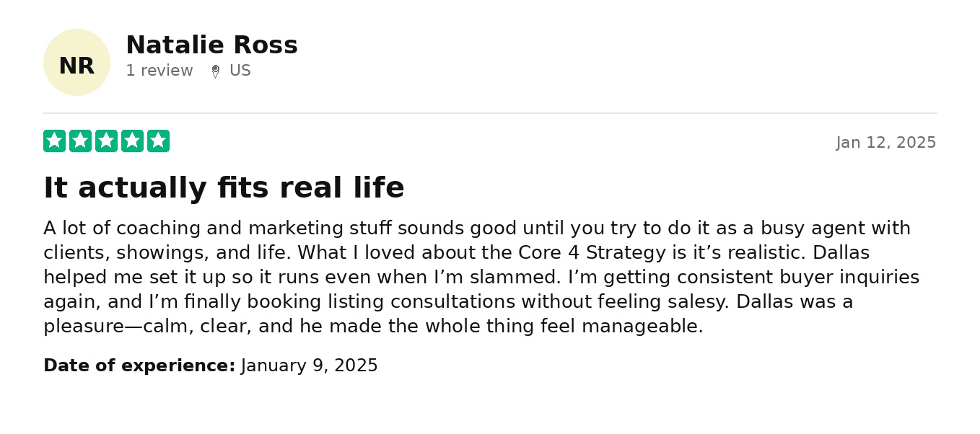Click the NR avatar circle
The width and height of the screenshot is (980, 434).
point(76,63)
